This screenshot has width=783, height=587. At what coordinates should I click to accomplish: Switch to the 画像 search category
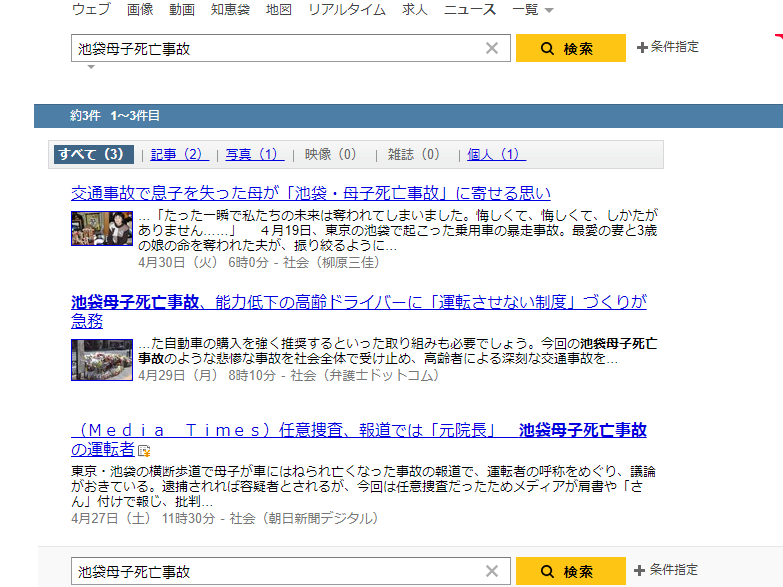coord(140,10)
